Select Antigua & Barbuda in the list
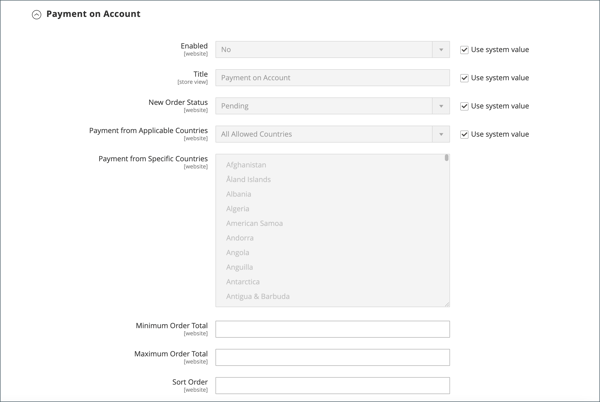The width and height of the screenshot is (600, 402). pos(258,297)
